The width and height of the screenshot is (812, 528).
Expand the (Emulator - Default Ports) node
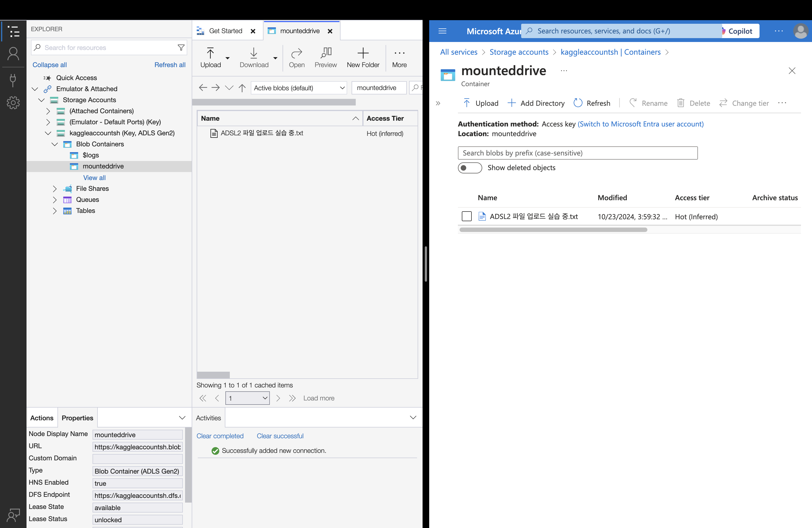pos(48,122)
